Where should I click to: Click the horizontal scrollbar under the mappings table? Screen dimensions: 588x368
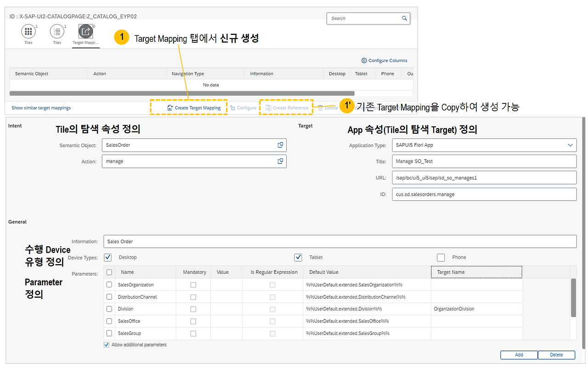coord(182,93)
